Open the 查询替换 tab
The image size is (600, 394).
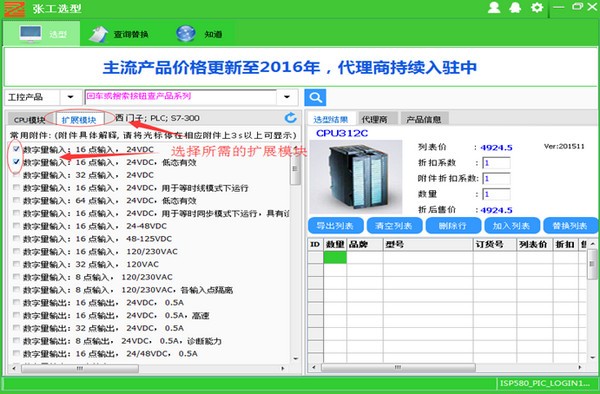119,34
